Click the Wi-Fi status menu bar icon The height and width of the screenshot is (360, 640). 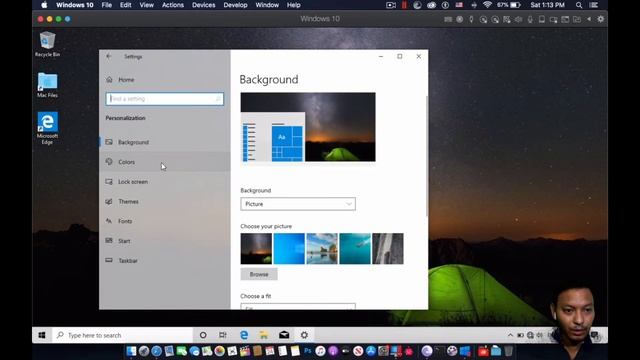pos(487,5)
